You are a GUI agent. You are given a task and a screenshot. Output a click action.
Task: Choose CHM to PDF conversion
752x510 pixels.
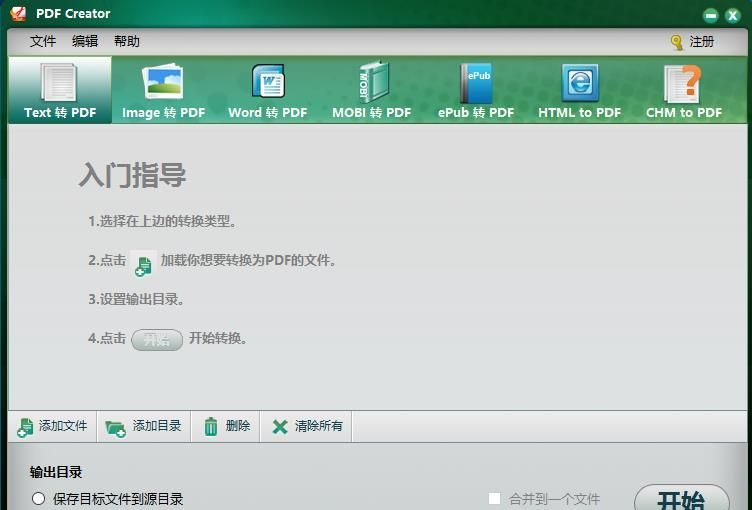point(684,90)
